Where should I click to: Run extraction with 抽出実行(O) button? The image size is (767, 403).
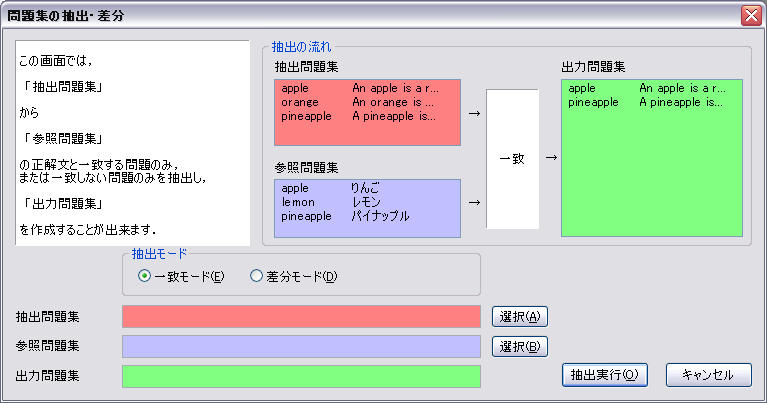[606, 374]
